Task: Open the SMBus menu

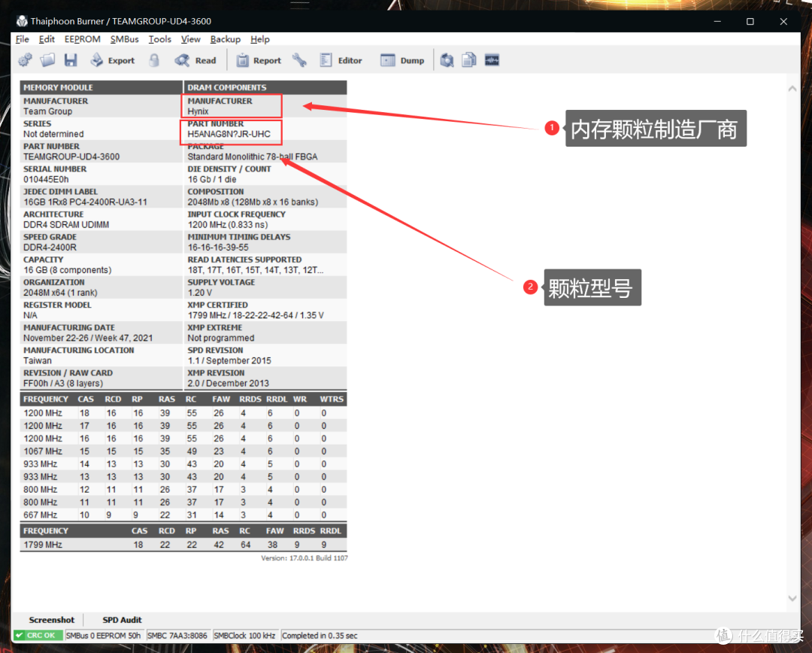Action: 124,39
